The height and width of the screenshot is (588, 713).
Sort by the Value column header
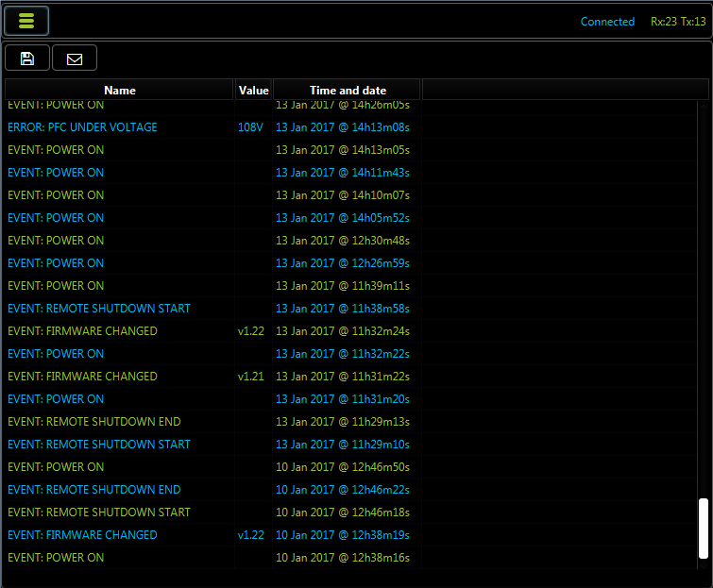(253, 90)
